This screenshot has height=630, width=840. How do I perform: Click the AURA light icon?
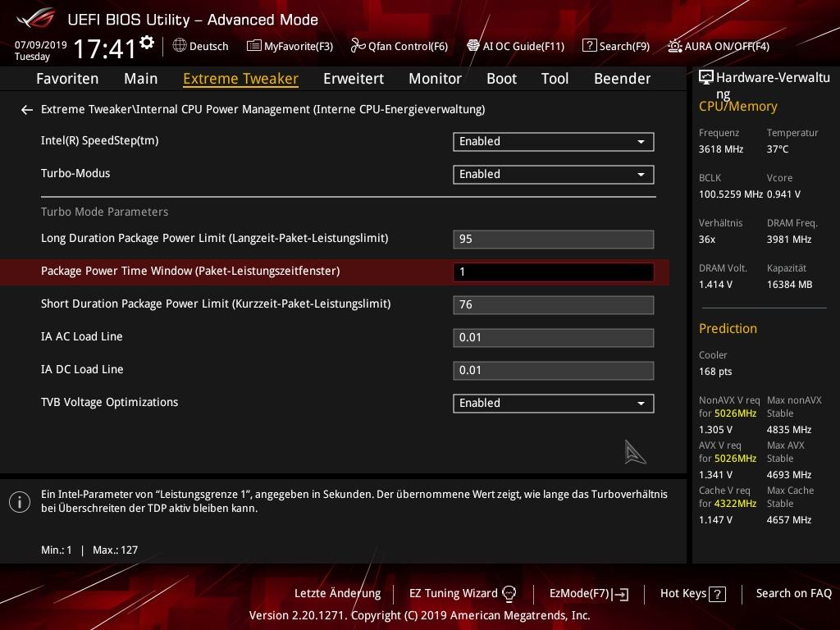pyautogui.click(x=675, y=46)
